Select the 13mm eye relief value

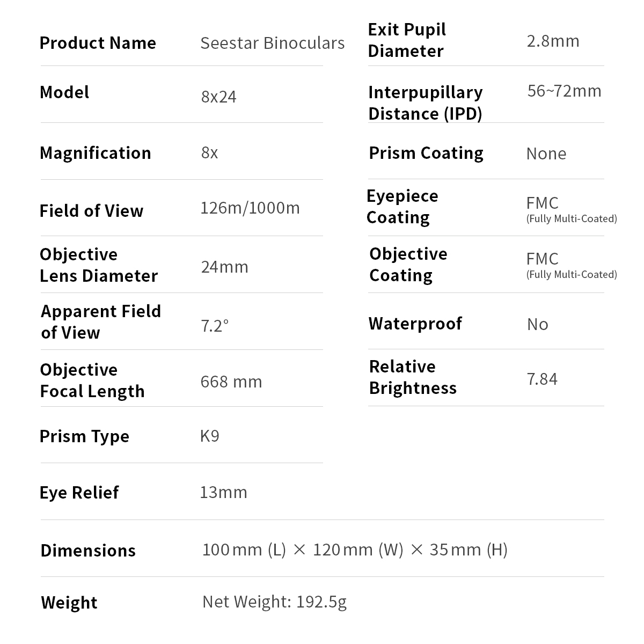pos(223,492)
